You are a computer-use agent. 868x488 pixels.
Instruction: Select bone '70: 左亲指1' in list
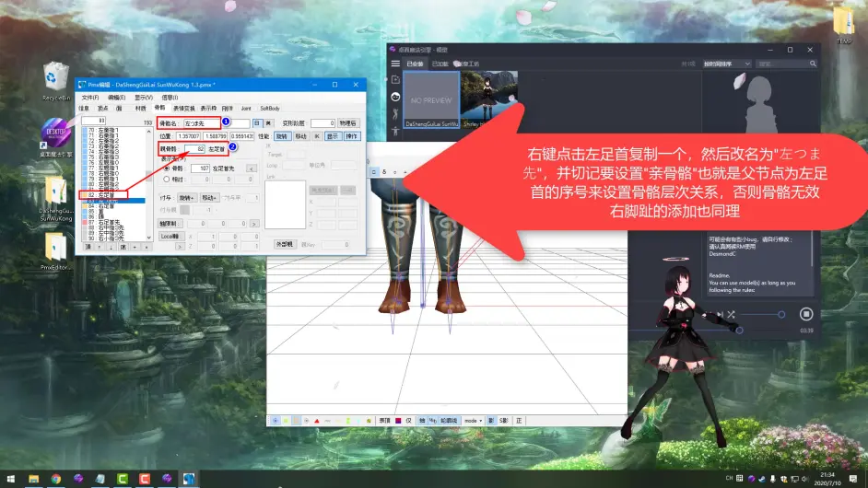(113, 130)
